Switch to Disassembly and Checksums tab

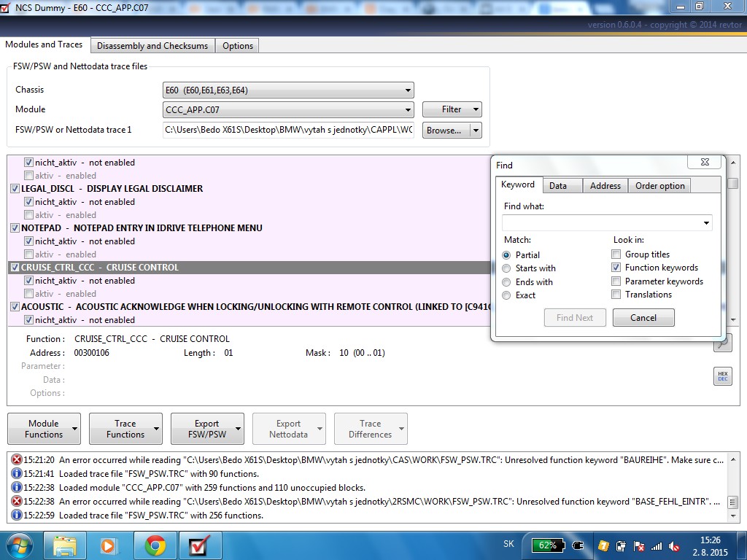152,46
